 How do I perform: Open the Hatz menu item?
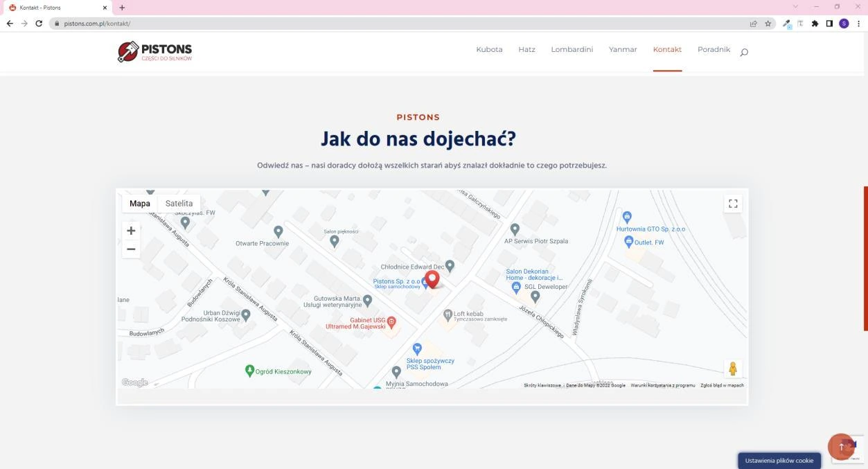coord(526,50)
